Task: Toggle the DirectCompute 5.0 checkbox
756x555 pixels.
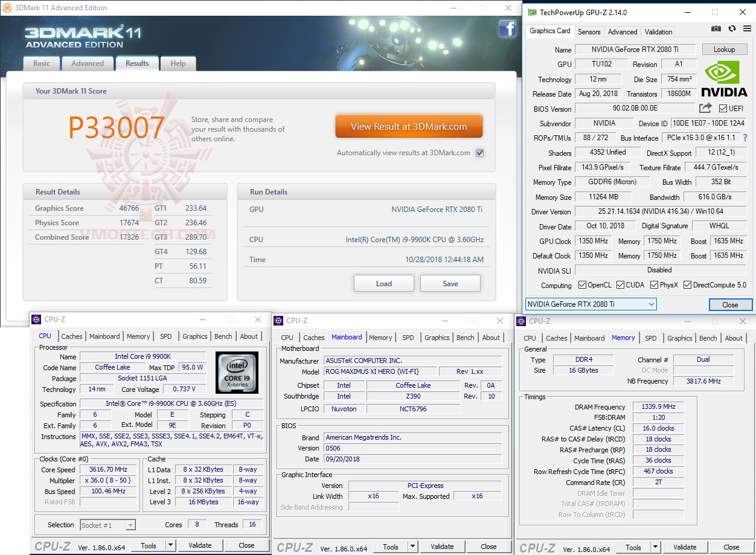Action: click(x=687, y=285)
